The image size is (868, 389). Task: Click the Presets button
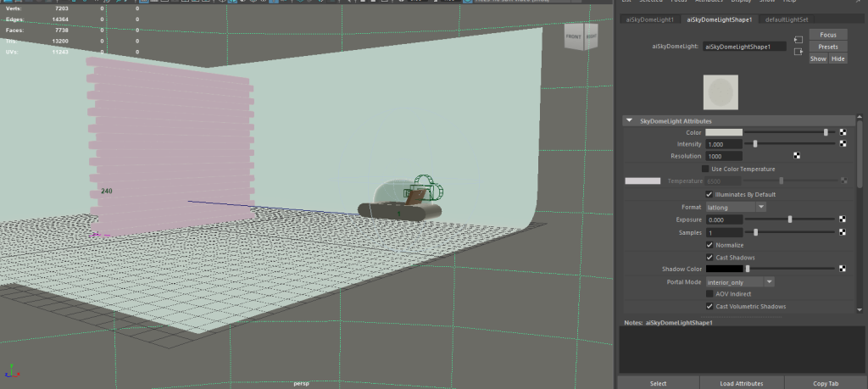point(828,47)
